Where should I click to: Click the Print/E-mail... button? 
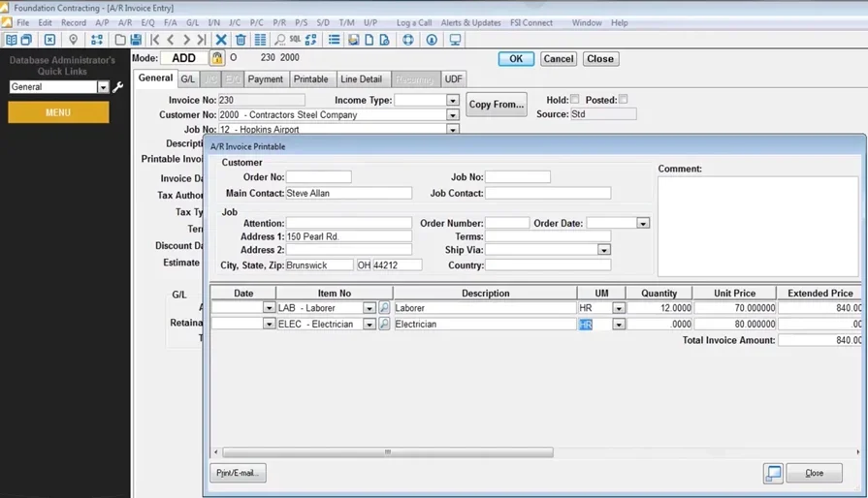coord(238,473)
